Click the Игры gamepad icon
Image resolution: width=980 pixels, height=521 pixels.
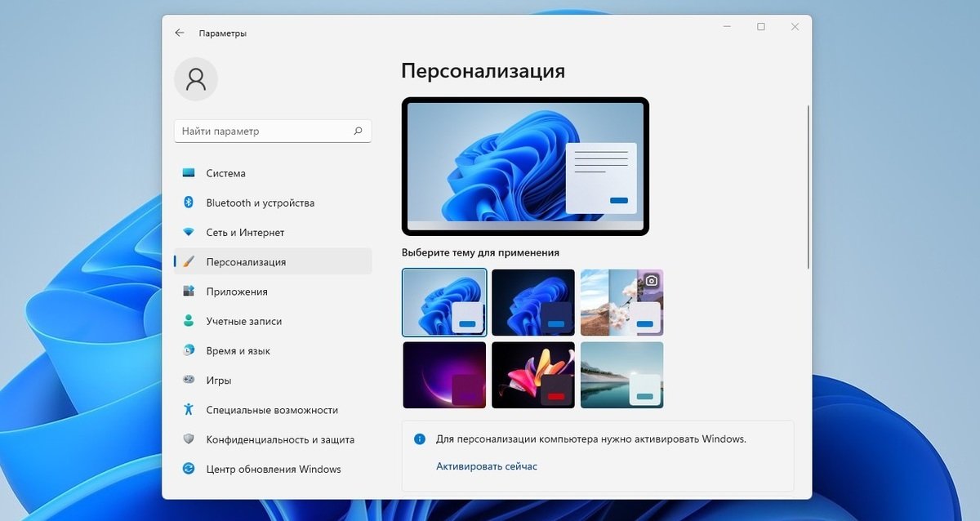pyautogui.click(x=189, y=380)
